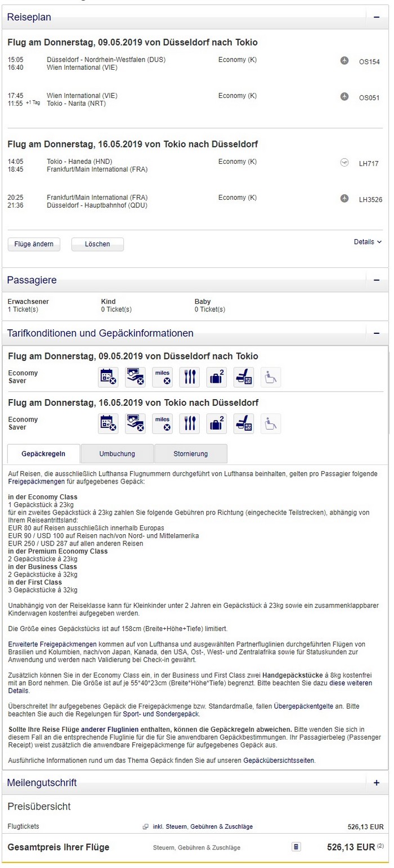Click the Preisübersicht heading

39,807
